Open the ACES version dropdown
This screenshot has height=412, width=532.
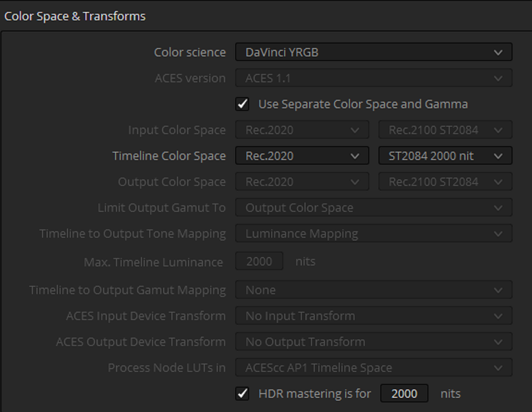click(374, 78)
